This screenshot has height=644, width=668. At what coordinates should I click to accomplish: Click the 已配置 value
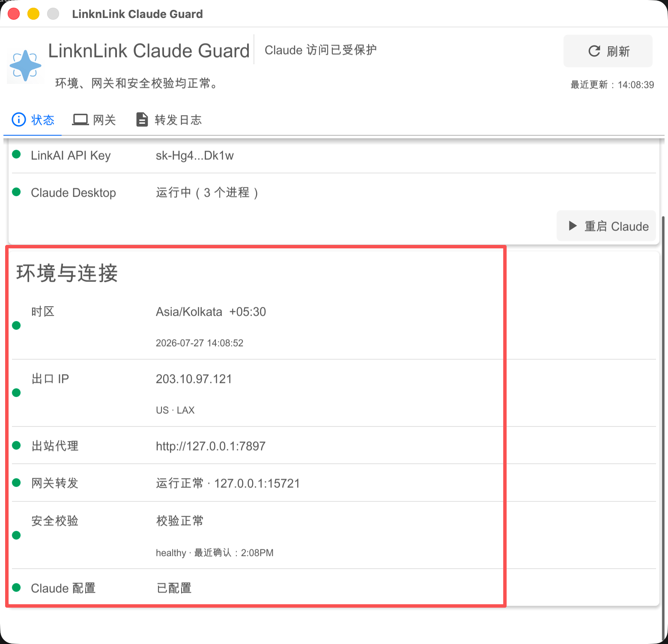pyautogui.click(x=174, y=588)
